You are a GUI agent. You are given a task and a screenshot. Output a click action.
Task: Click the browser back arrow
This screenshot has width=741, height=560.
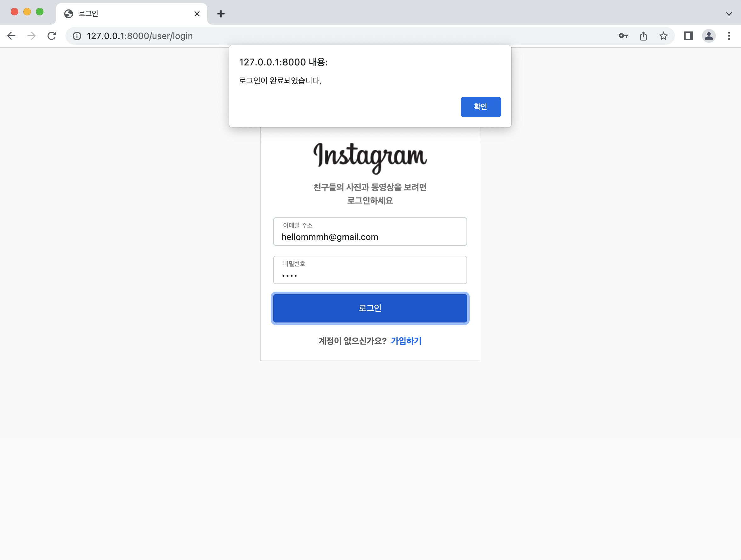(11, 36)
